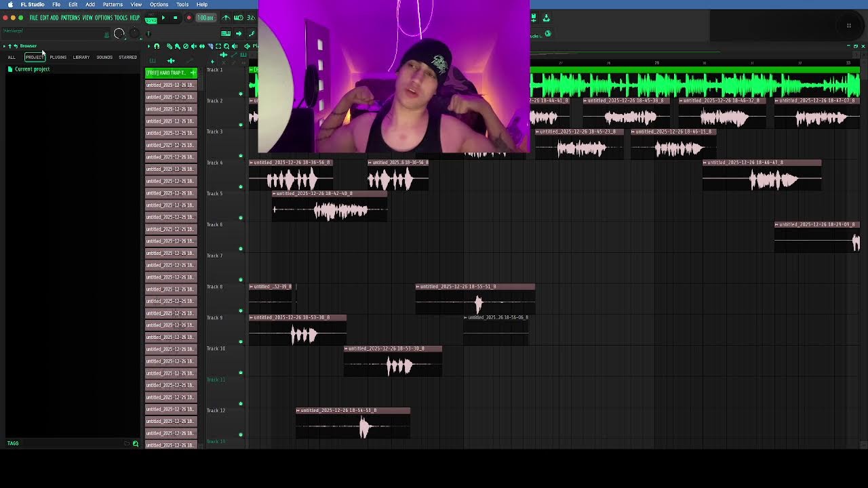Image resolution: width=868 pixels, height=488 pixels.
Task: Select the [FREE] HARD TRAP pattern item
Action: point(171,73)
